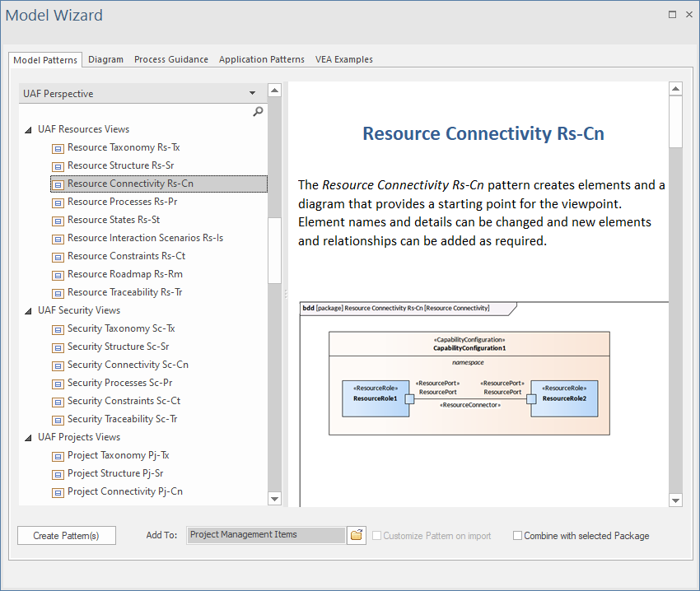700x591 pixels.
Task: Switch to the Process Guidance tab
Action: coord(171,59)
